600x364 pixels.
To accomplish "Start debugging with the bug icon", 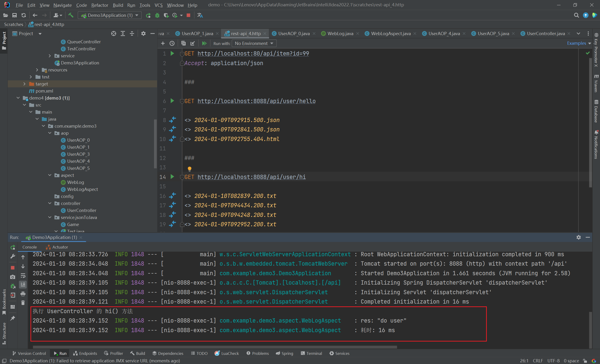I will (x=157, y=15).
